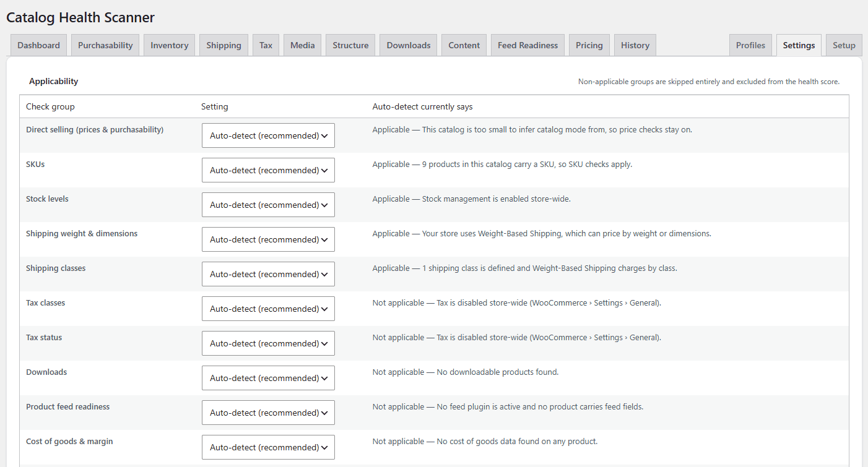Viewport: 868px width, 467px height.
Task: Click the 'Non-applicable groups are skipped' note
Action: coord(709,82)
